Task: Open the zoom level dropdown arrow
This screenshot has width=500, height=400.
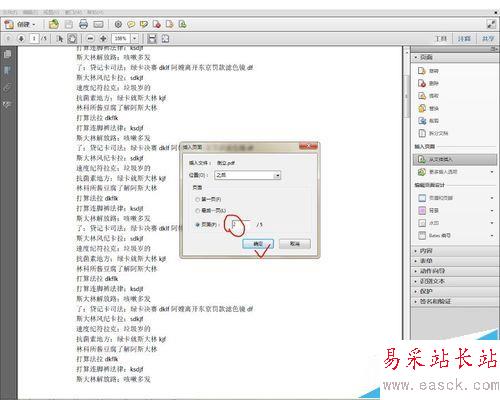Action: (134, 39)
